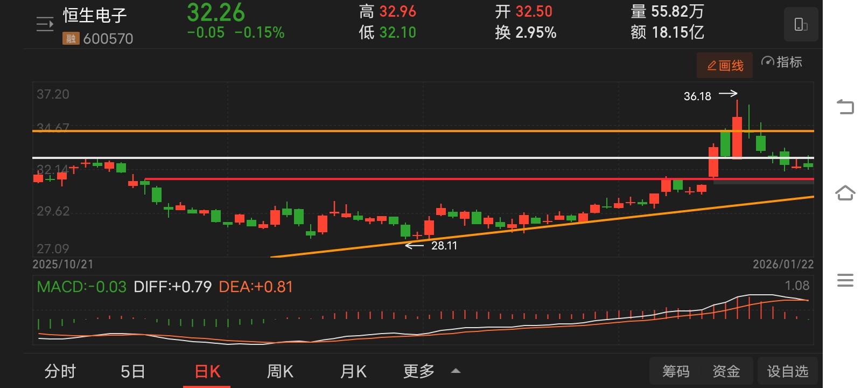Expand the 更多 more periods dropdown
This screenshot has width=868, height=388.
[432, 371]
